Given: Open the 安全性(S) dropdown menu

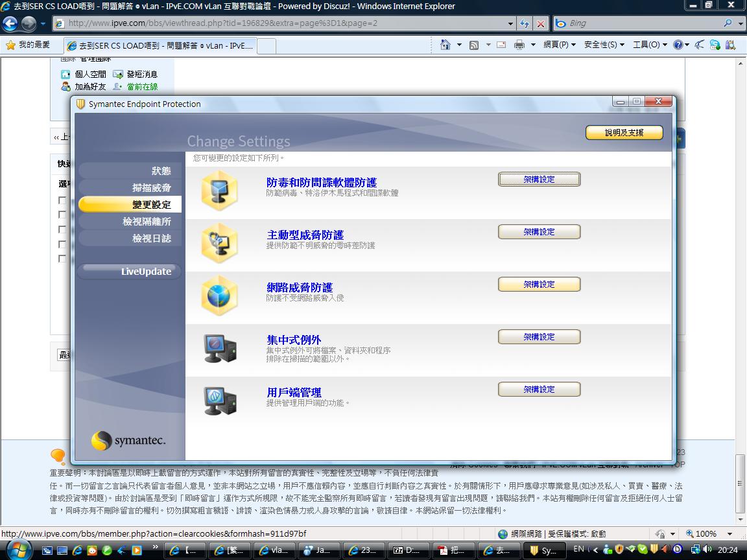Looking at the screenshot, I should pos(604,45).
